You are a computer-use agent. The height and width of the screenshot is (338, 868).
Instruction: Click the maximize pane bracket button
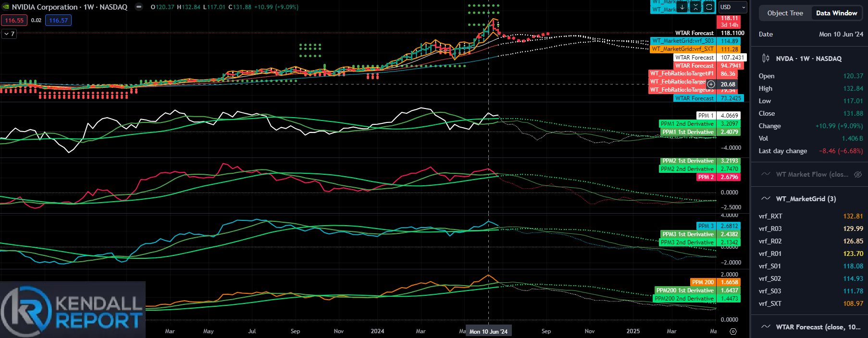tap(709, 7)
